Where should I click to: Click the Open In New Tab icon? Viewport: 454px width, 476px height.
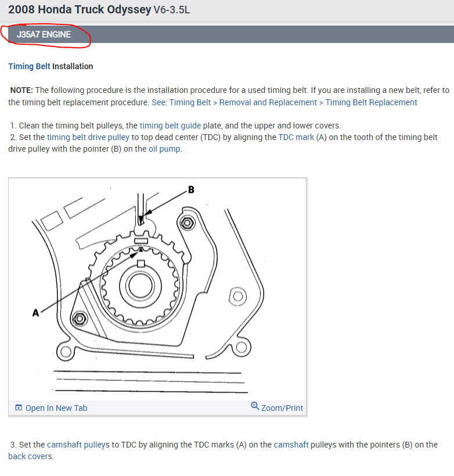19,408
